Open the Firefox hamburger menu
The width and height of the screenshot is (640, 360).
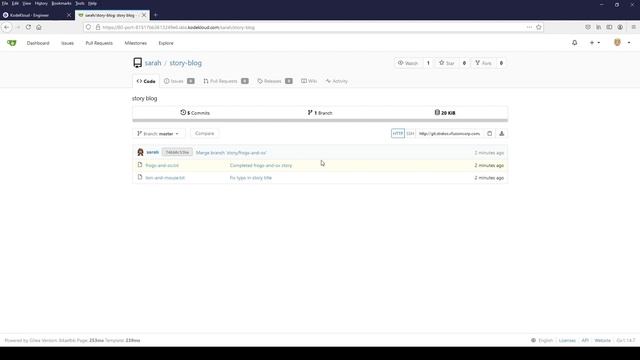pos(633,27)
